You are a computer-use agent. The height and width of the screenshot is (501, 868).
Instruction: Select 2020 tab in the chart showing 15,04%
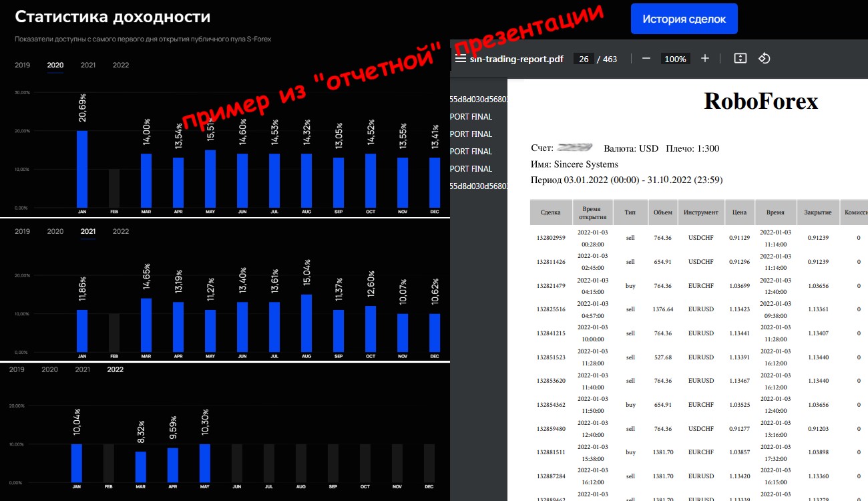55,231
